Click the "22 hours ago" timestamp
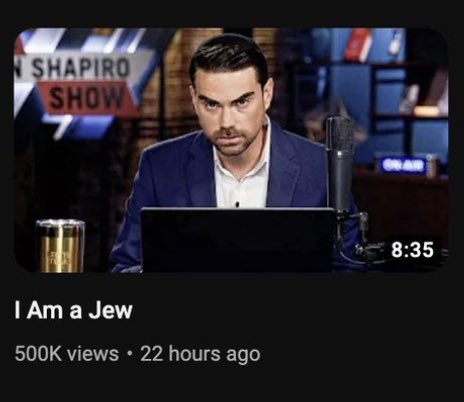The image size is (464, 402). point(200,354)
